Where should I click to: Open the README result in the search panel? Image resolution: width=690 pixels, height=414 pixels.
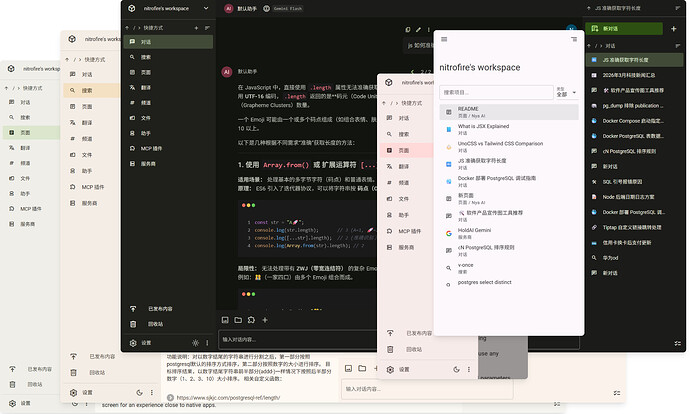click(x=509, y=112)
